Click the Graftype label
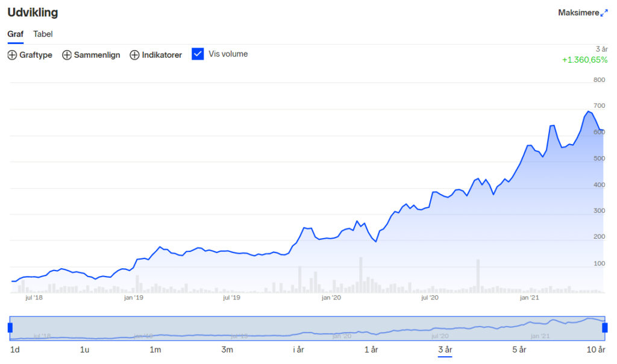This screenshot has width=617, height=364. [x=36, y=55]
